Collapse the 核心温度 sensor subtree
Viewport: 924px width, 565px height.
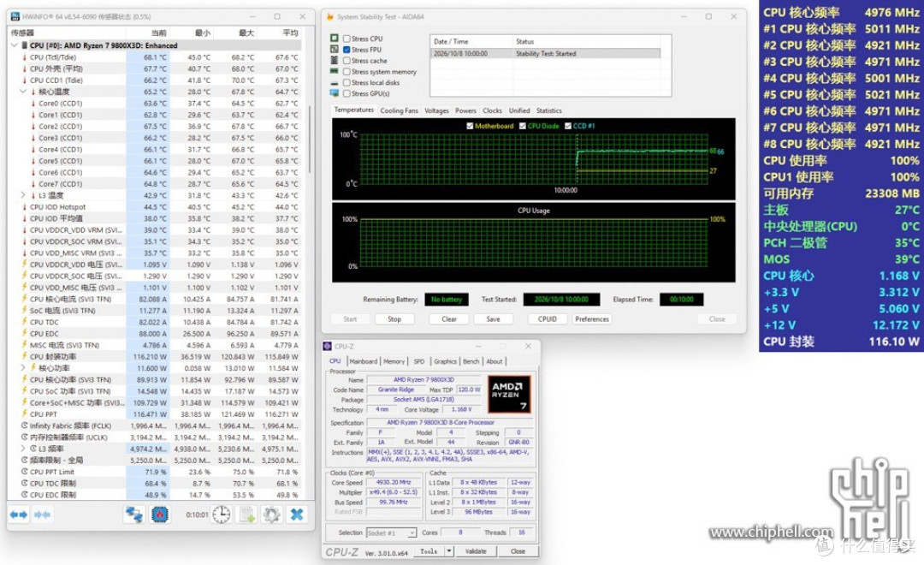[23, 92]
